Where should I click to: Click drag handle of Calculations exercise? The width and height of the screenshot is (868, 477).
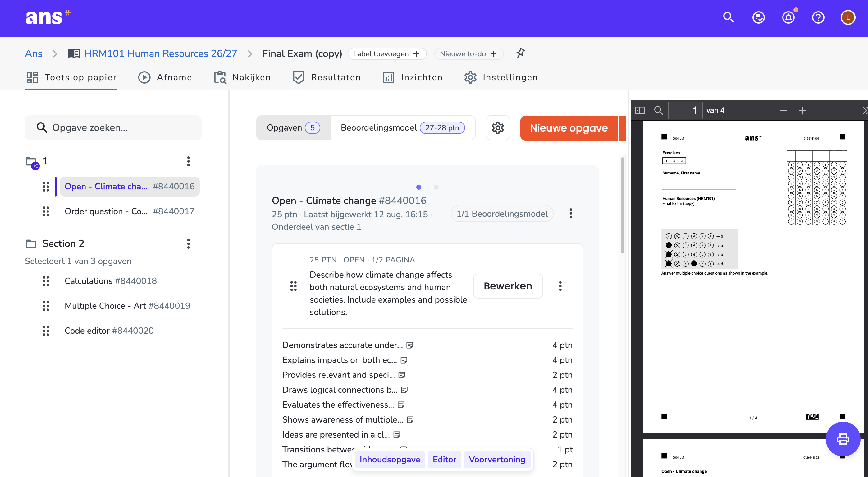(x=46, y=281)
